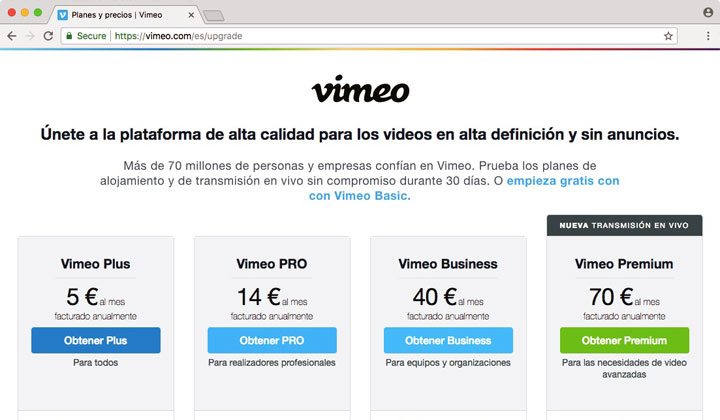
Task: Open a new browser tab
Action: pyautogui.click(x=214, y=16)
